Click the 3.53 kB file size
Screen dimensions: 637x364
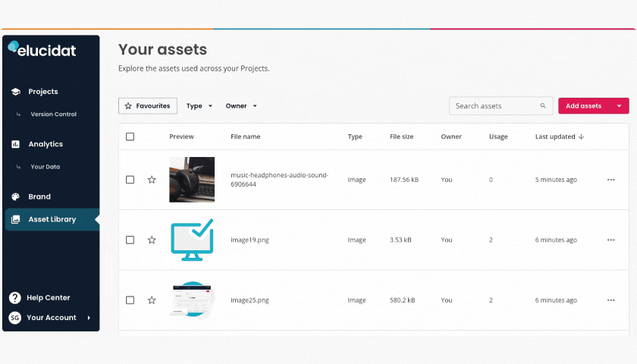(x=400, y=240)
